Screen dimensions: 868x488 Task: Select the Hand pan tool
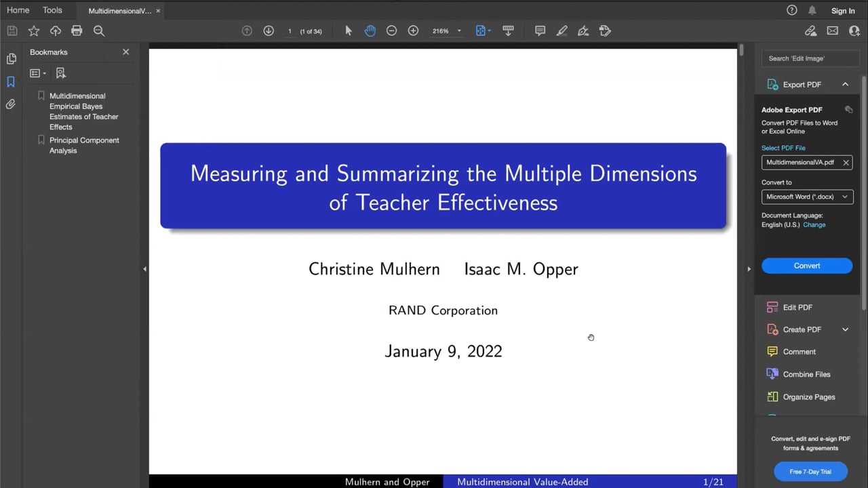coord(370,30)
